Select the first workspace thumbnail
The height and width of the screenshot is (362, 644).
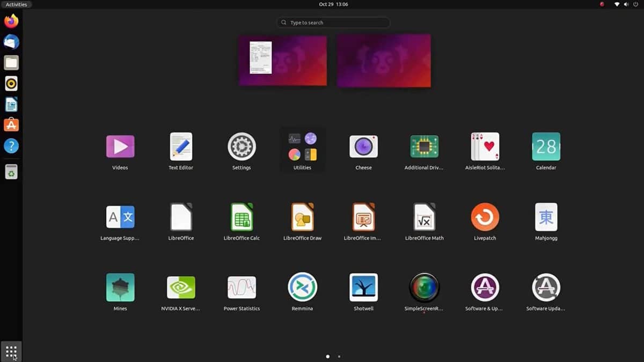click(283, 61)
